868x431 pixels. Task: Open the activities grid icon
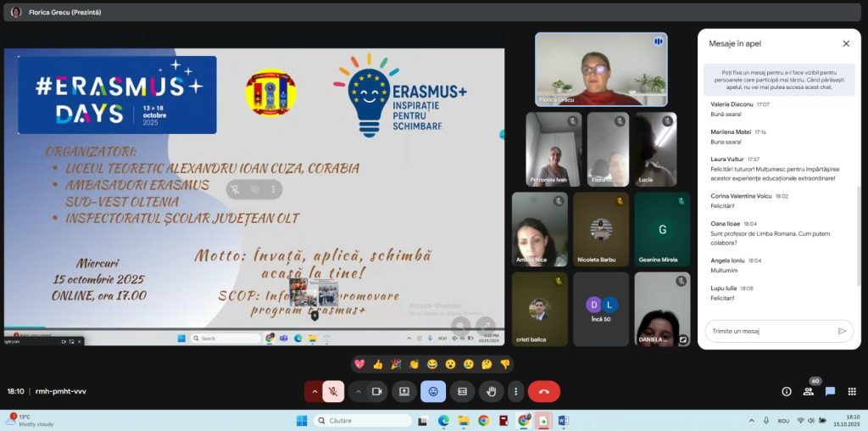[x=851, y=391]
